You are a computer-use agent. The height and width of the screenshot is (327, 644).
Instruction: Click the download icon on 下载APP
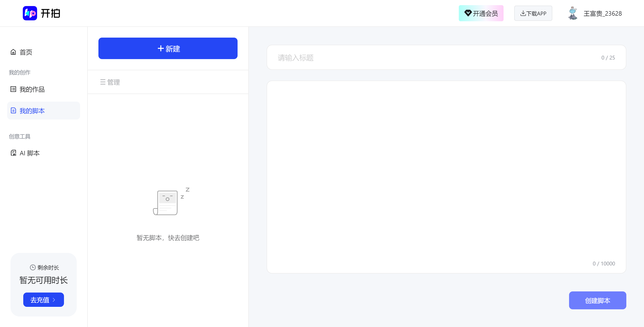(x=523, y=13)
